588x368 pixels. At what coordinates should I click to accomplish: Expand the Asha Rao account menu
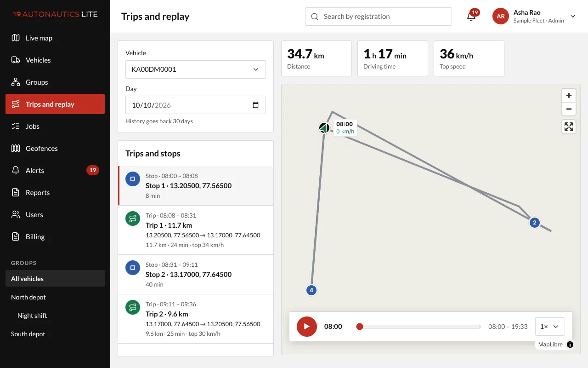[534, 17]
